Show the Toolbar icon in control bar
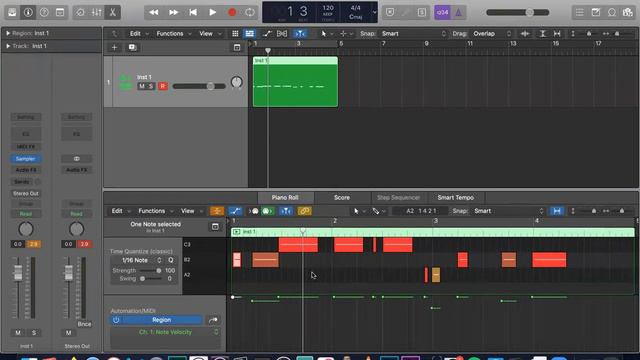The width and height of the screenshot is (640, 360). [x=60, y=12]
